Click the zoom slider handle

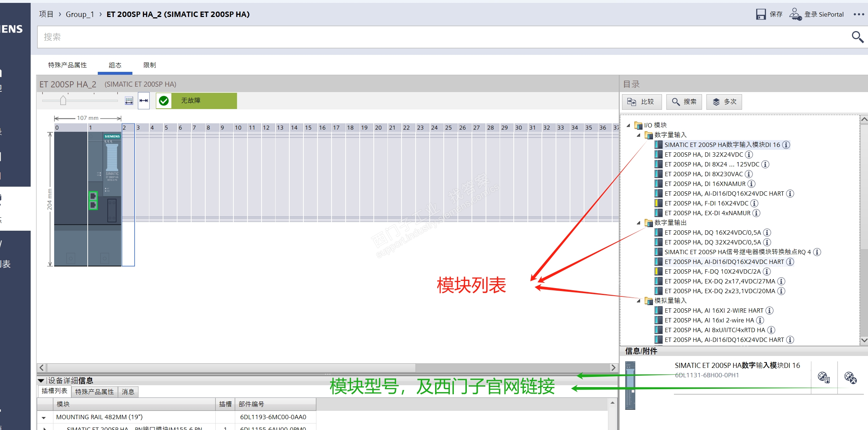pos(63,100)
